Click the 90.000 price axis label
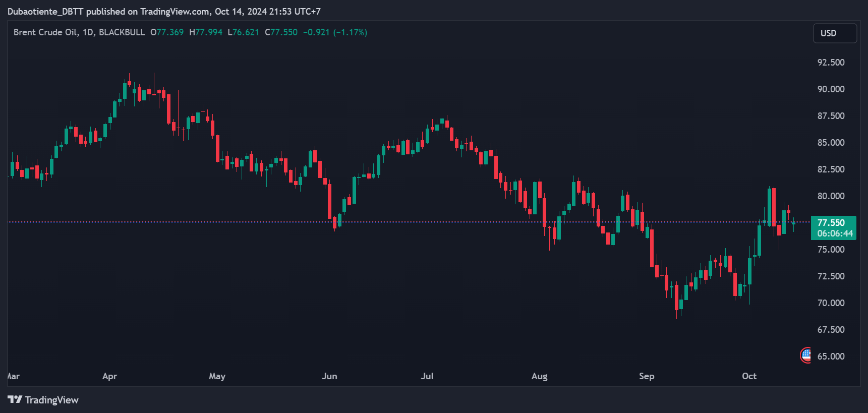The height and width of the screenshot is (413, 868). [x=831, y=89]
